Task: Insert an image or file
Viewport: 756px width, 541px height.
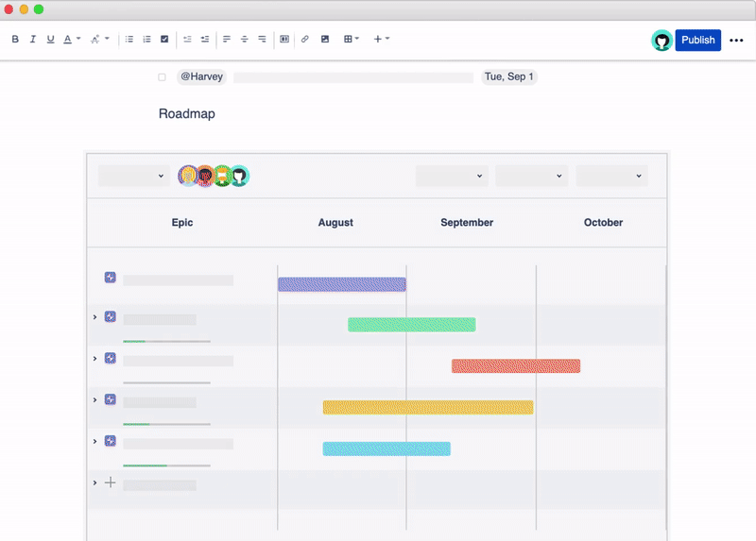Action: point(325,39)
